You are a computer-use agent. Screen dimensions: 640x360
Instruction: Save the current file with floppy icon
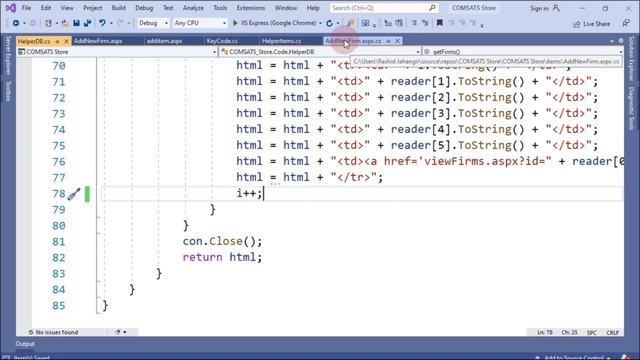click(x=76, y=23)
